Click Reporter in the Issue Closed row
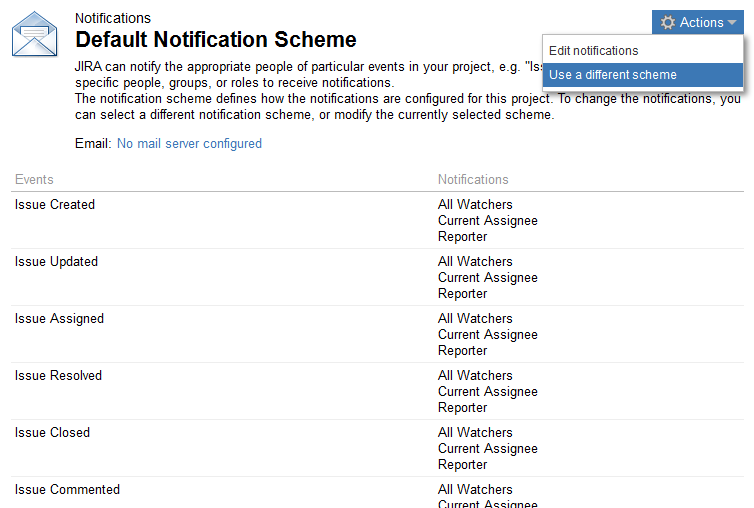Image resolution: width=754 pixels, height=508 pixels. (x=462, y=465)
